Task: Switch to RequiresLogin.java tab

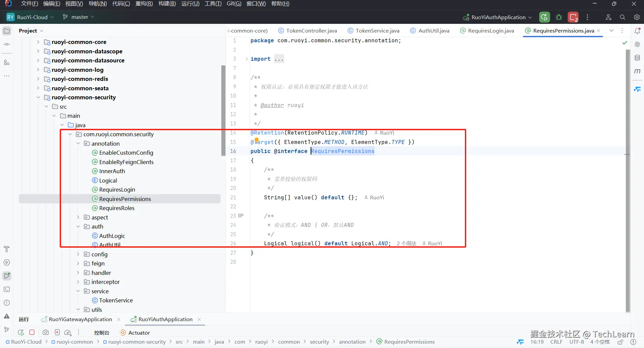Action: point(487,31)
